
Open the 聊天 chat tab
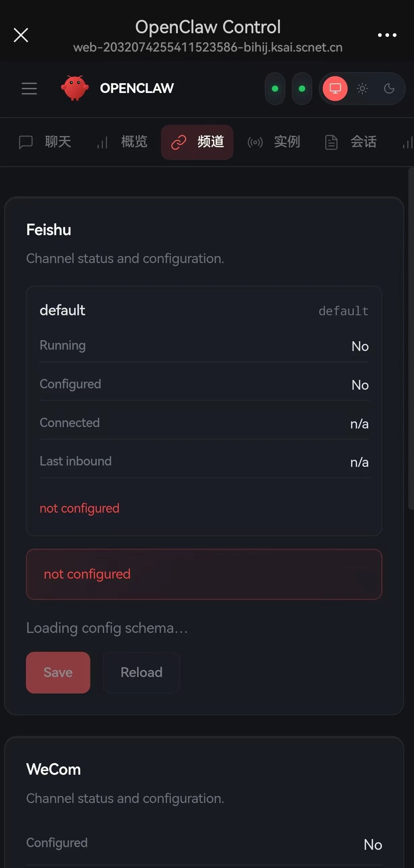coord(45,142)
